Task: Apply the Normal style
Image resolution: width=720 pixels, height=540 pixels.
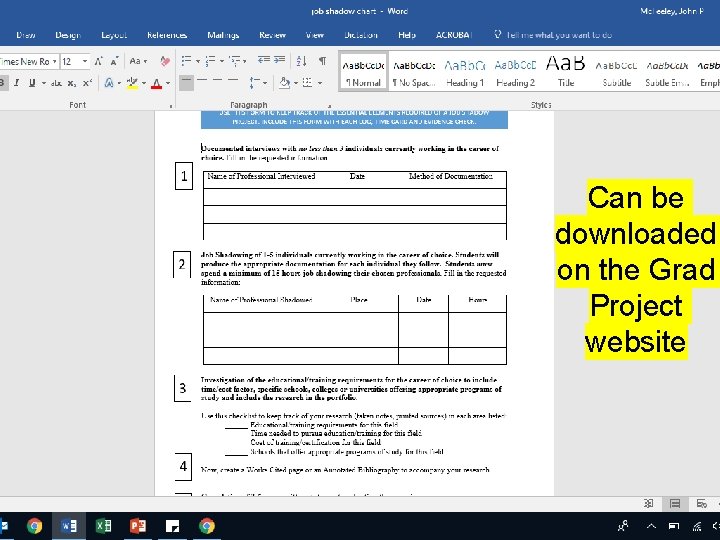Action: click(363, 73)
